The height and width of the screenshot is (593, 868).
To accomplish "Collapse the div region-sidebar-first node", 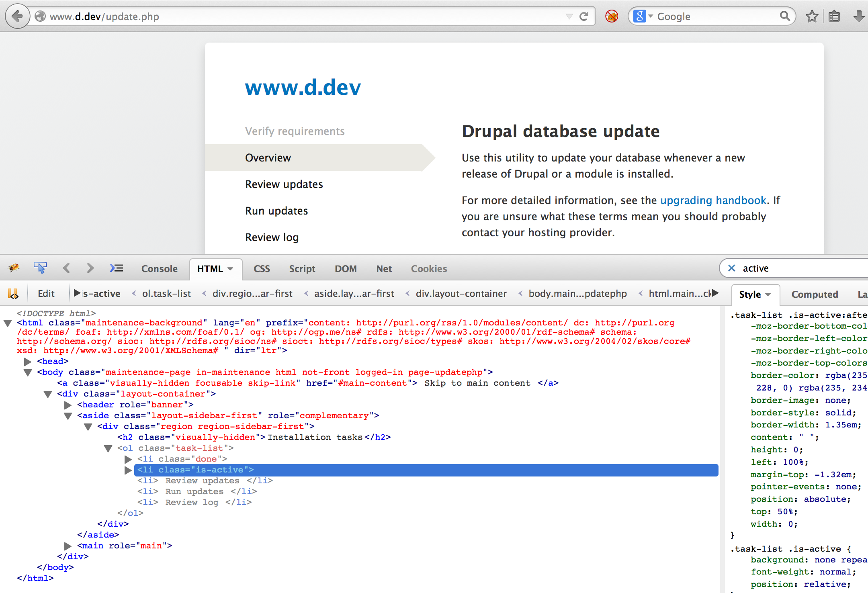I will click(x=88, y=427).
